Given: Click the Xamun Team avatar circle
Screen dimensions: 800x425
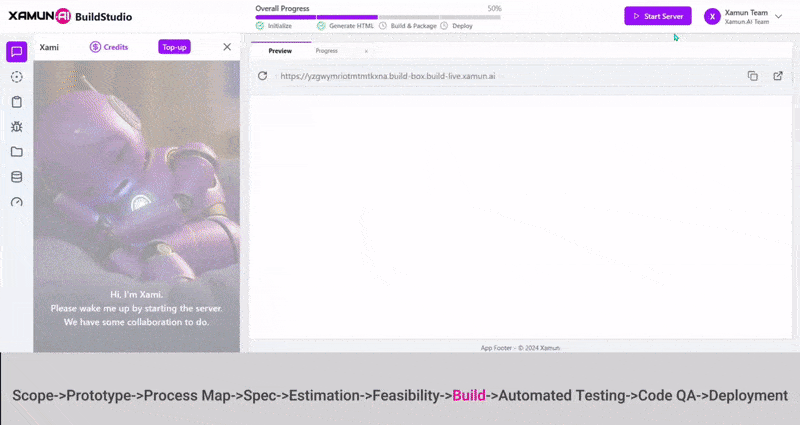Looking at the screenshot, I should [x=712, y=16].
